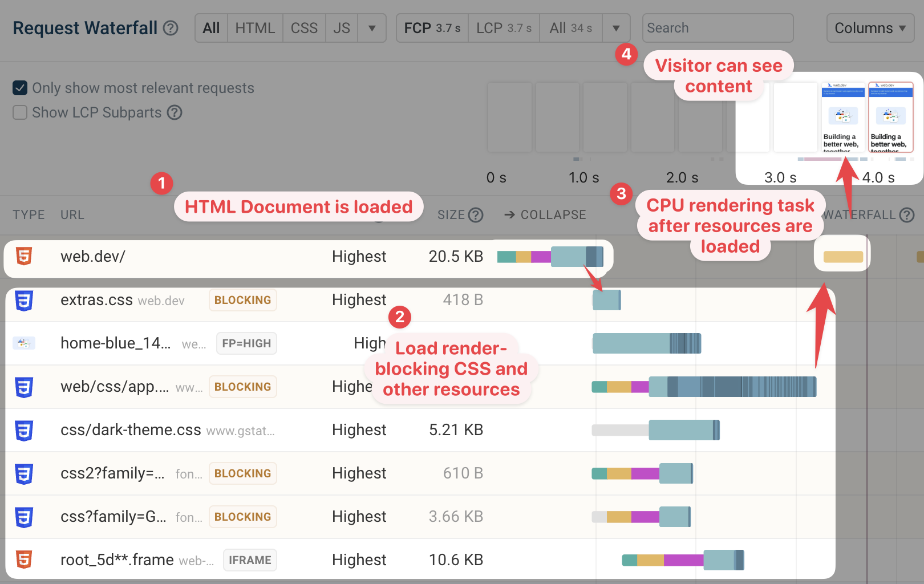Click the yellow CPU task bar in waterfall
924x584 pixels.
pyautogui.click(x=843, y=257)
